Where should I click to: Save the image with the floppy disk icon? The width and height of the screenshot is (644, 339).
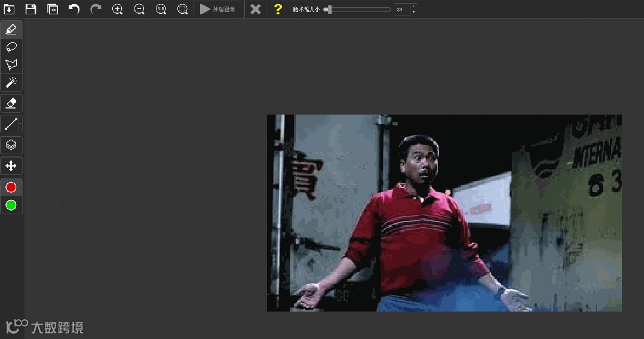[x=31, y=9]
